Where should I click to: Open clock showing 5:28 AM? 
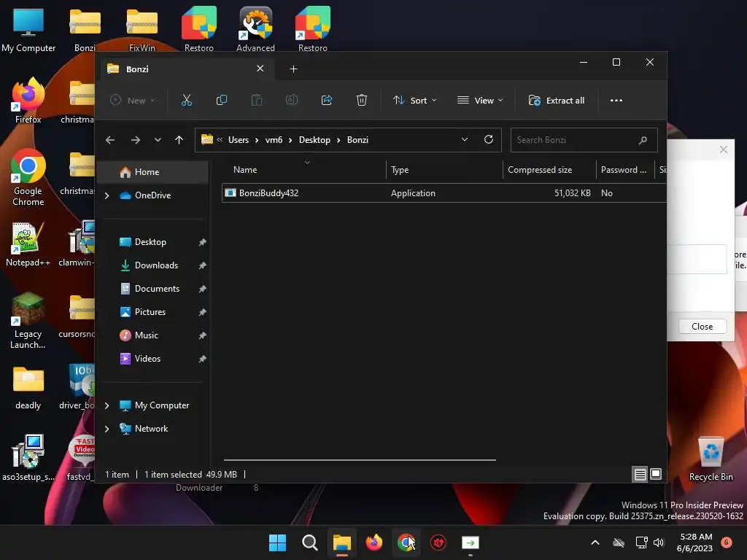[694, 542]
